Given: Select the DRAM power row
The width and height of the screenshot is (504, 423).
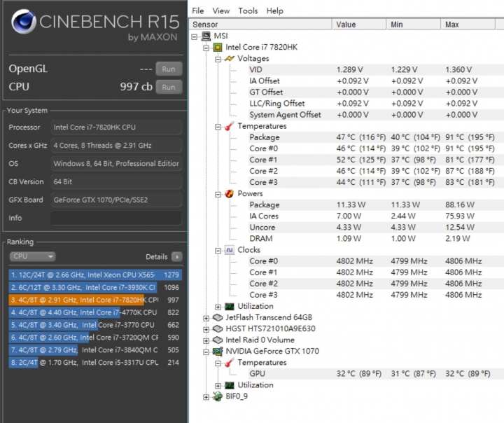Looking at the screenshot, I should (376, 239).
